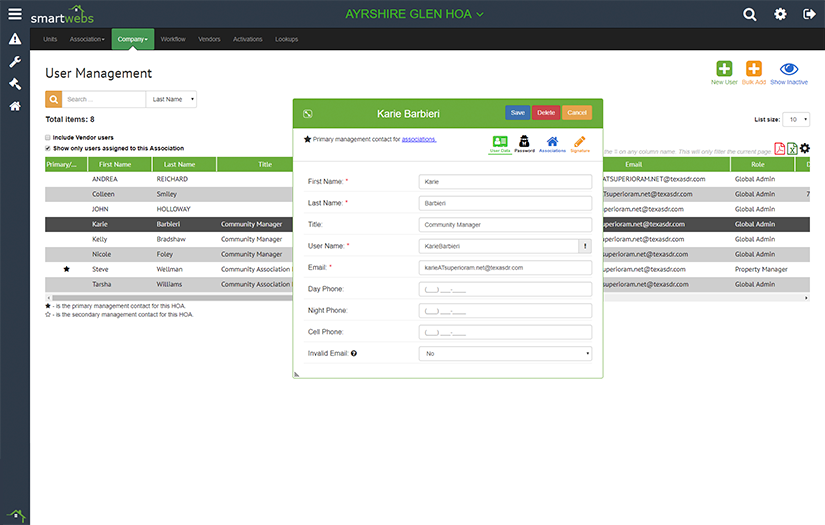Click the Email input field

pos(505,268)
